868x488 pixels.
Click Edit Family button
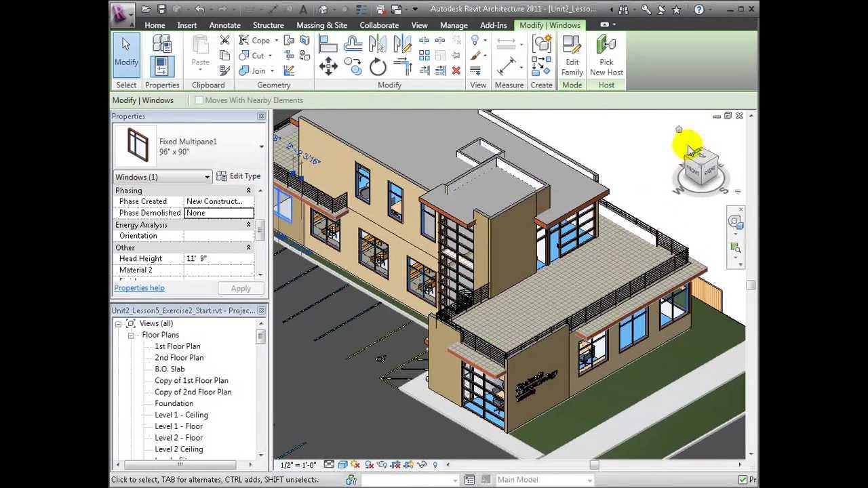[x=572, y=56]
